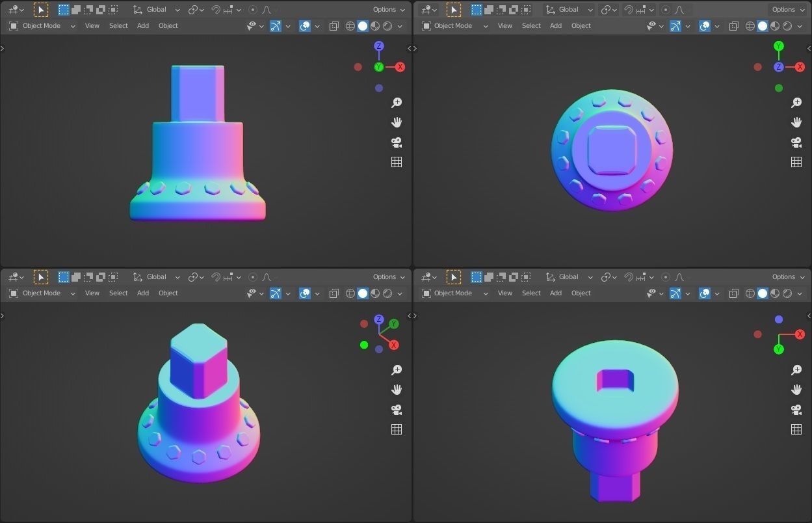Click the pan hand icon in top-right viewport
The image size is (812, 523).
tap(796, 122)
